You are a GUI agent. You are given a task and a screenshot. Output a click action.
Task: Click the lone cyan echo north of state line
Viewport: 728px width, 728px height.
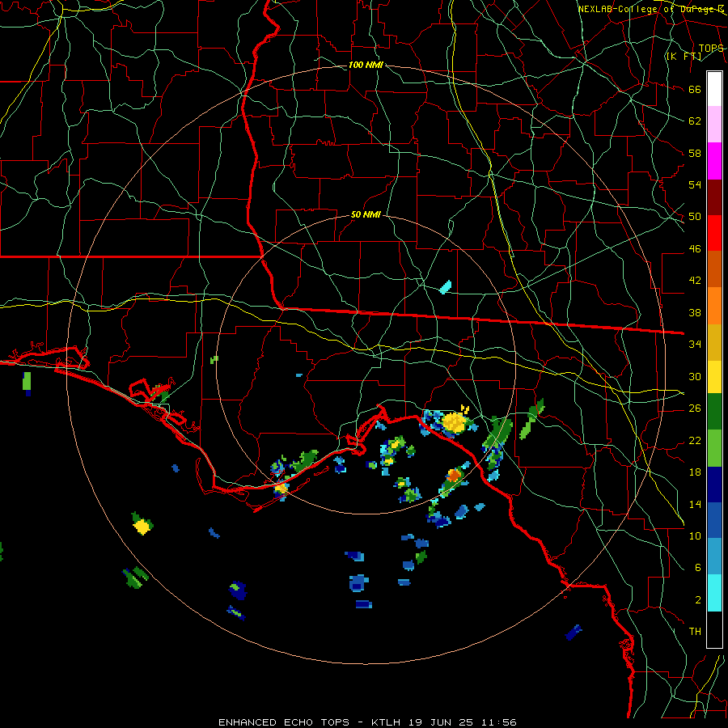tap(445, 287)
